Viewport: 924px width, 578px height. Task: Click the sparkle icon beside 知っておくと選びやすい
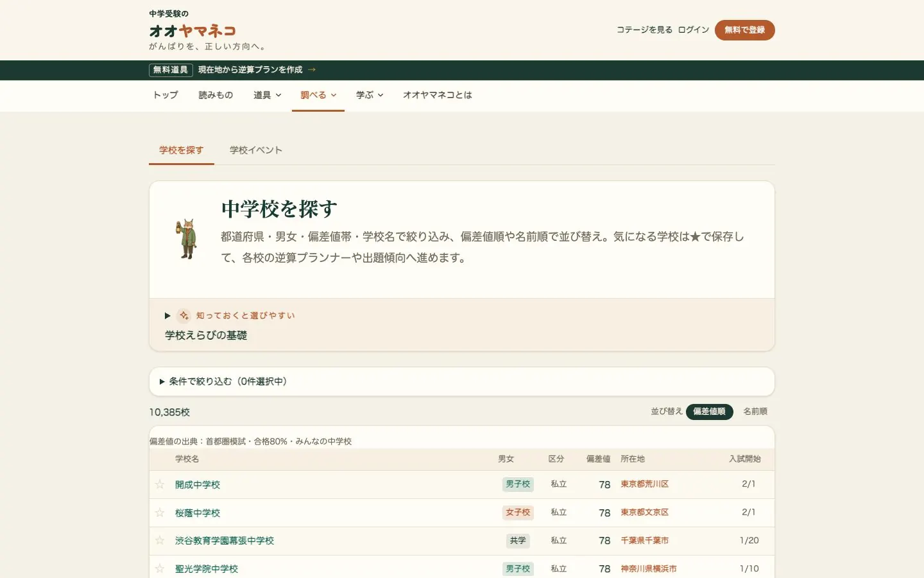(184, 315)
